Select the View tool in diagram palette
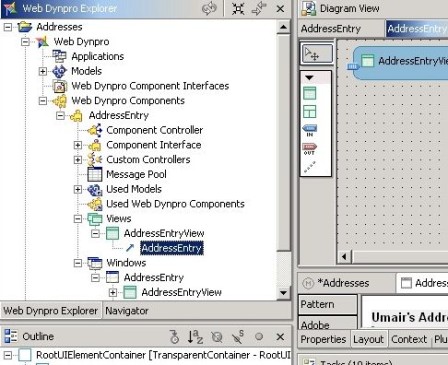The image size is (448, 365). point(309,93)
